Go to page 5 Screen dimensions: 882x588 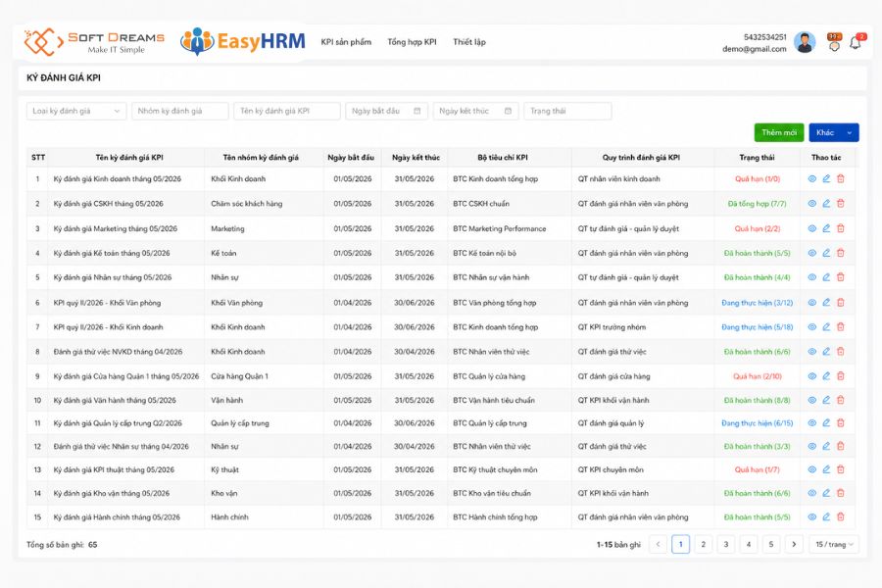[x=770, y=544]
